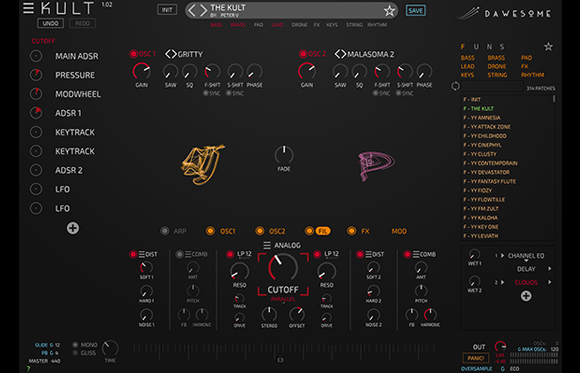
Task: Enable the ARP section toggle
Action: (165, 231)
